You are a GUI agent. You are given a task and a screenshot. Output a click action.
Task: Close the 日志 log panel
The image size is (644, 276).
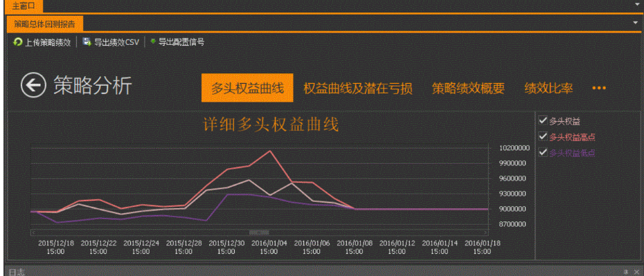(x=637, y=271)
